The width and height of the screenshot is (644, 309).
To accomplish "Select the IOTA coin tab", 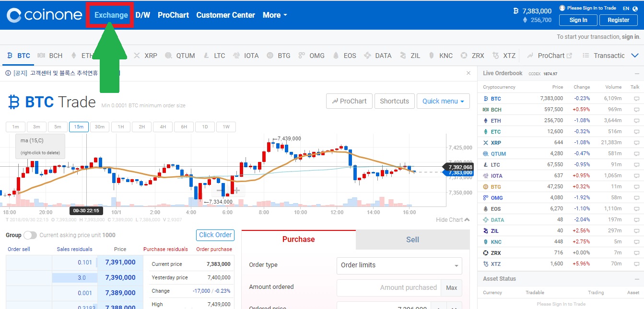I will click(246, 56).
